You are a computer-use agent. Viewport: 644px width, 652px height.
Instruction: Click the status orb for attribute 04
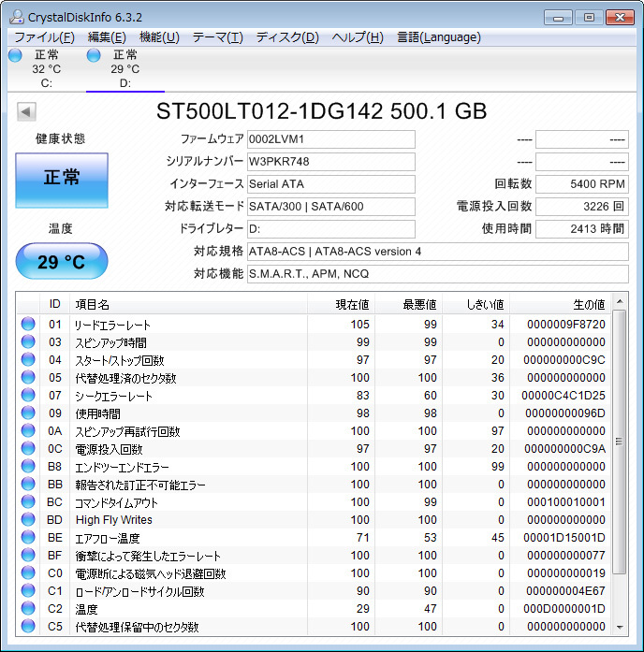(x=28, y=360)
